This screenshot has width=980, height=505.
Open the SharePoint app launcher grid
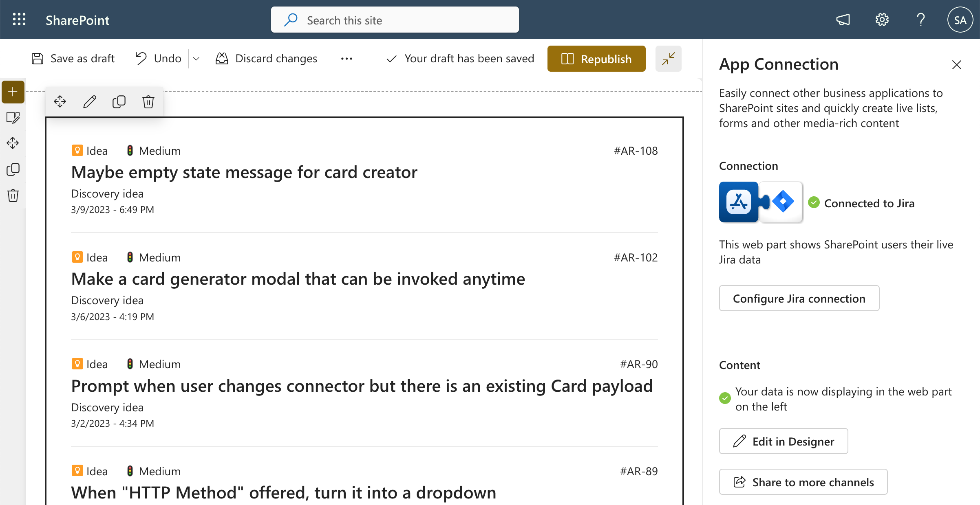pyautogui.click(x=19, y=20)
